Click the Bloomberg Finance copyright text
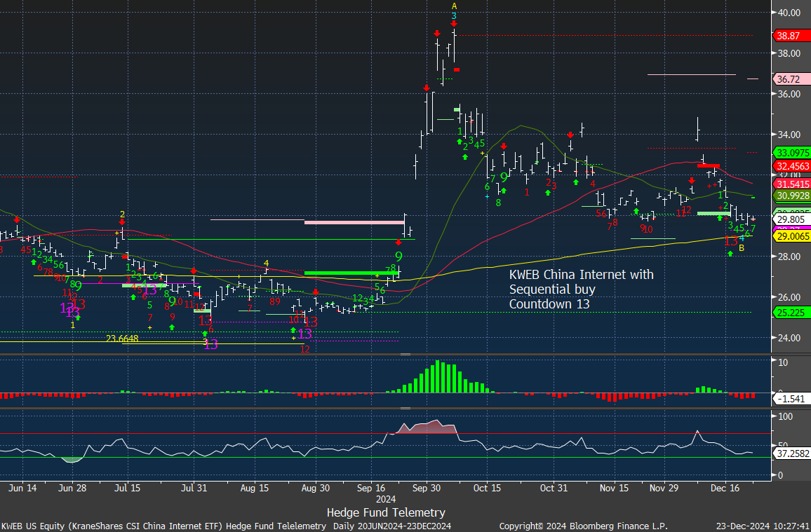This screenshot has height=532, width=811. [x=583, y=526]
